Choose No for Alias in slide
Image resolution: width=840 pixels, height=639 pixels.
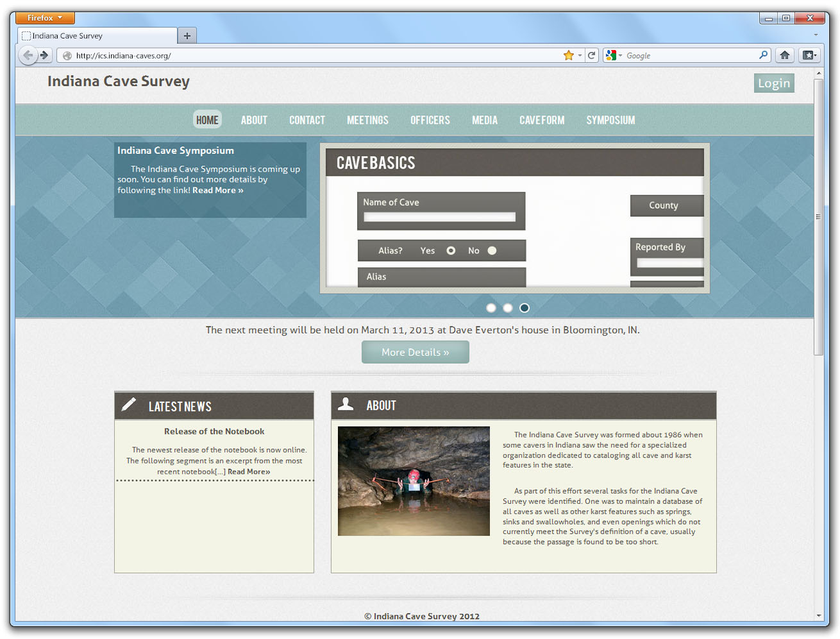pyautogui.click(x=492, y=251)
